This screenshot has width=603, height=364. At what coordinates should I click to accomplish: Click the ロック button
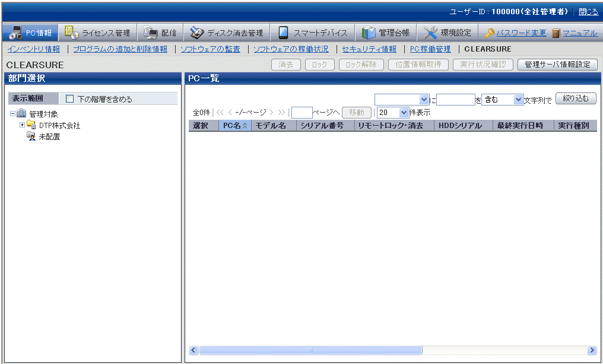pos(319,65)
